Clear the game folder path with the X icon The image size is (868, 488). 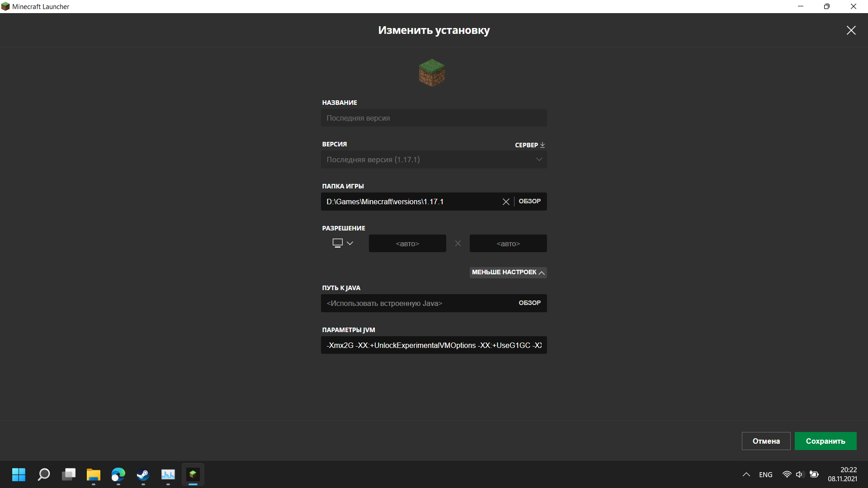click(x=506, y=202)
